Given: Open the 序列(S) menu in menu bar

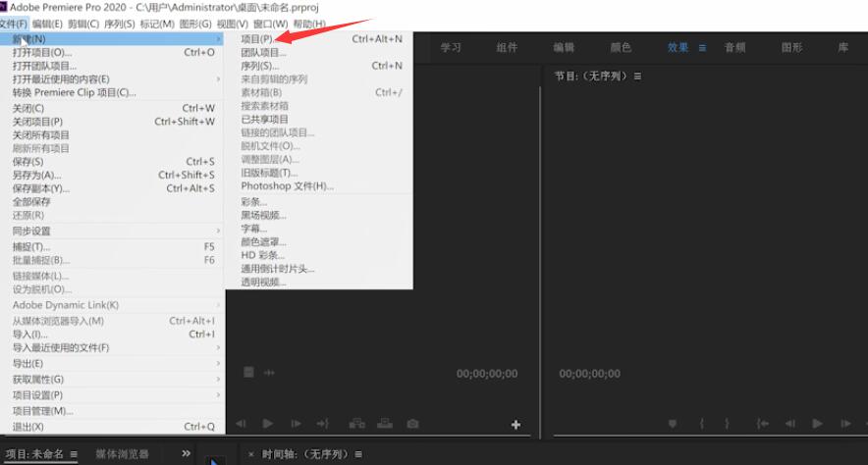Looking at the screenshot, I should tap(120, 24).
